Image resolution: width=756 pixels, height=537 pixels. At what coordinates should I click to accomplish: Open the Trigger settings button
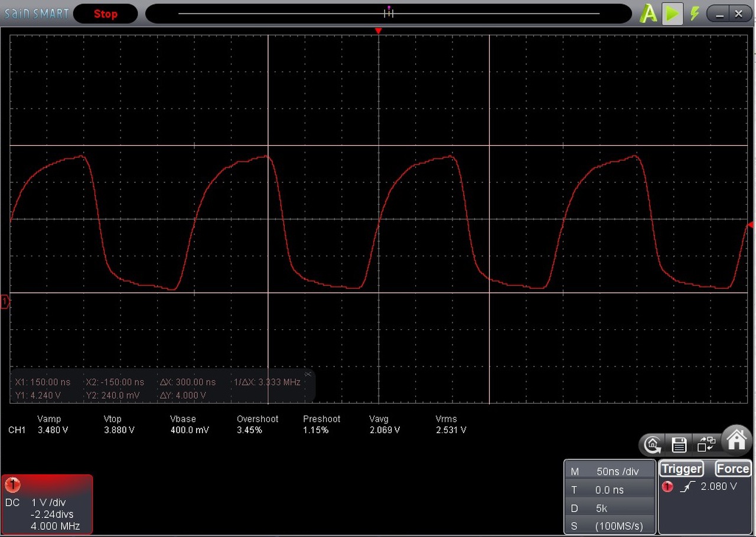click(682, 469)
